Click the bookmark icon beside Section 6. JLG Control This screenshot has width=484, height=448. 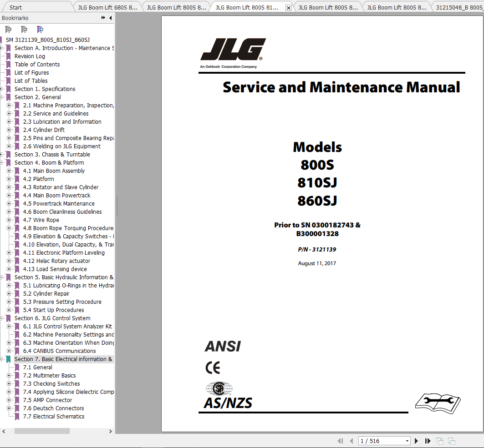pyautogui.click(x=8, y=318)
